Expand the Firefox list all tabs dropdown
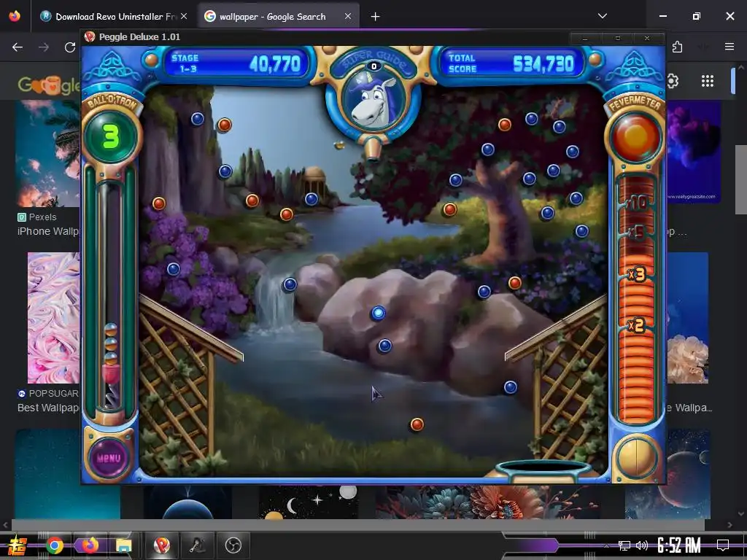Screen dimensions: 747x560 (603, 16)
